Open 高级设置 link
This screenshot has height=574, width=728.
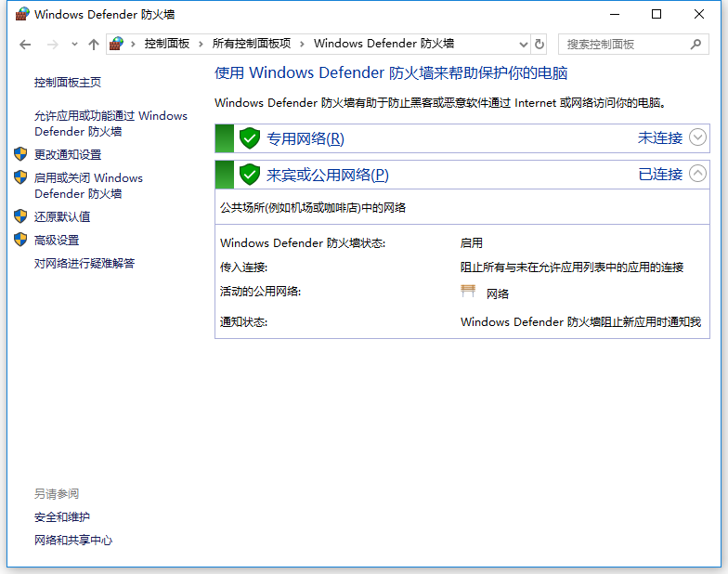(x=57, y=240)
